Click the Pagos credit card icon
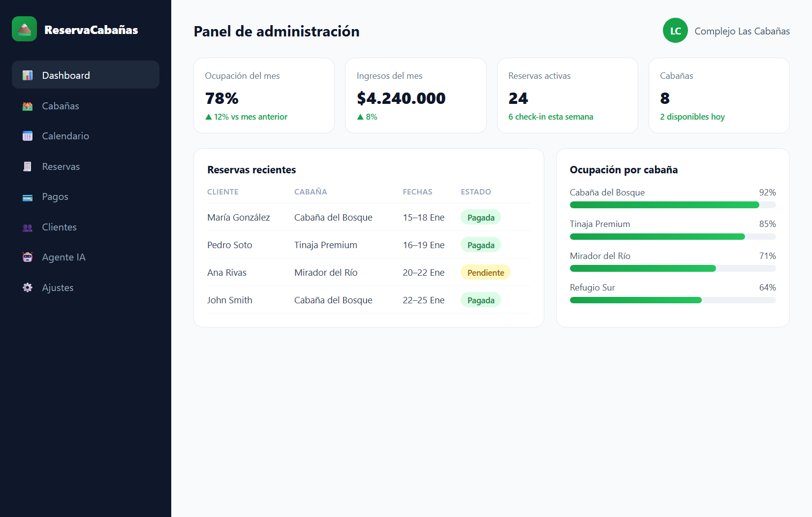 [x=28, y=197]
